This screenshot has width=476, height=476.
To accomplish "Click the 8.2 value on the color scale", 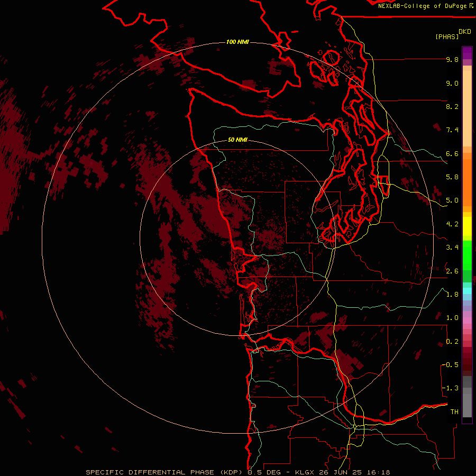I will pos(452,106).
